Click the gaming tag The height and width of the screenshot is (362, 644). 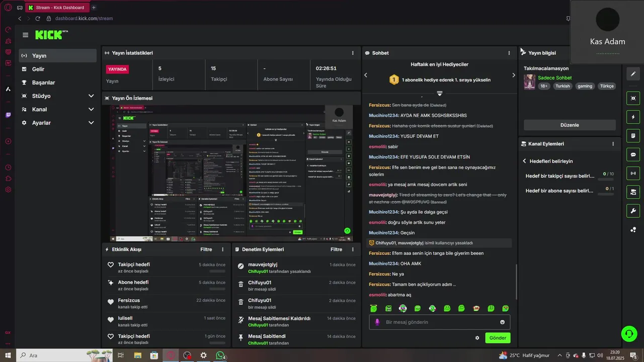coord(585,86)
